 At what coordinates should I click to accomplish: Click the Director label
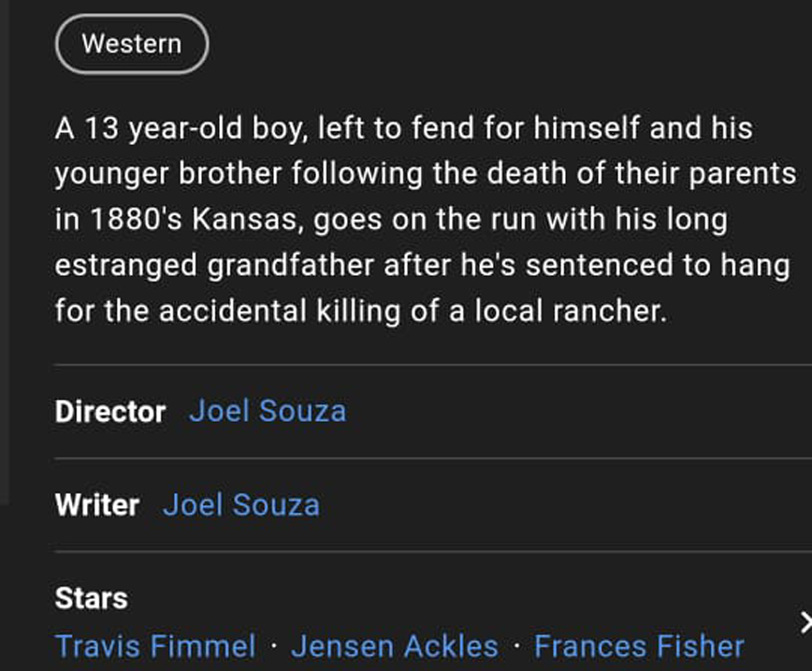[109, 412]
